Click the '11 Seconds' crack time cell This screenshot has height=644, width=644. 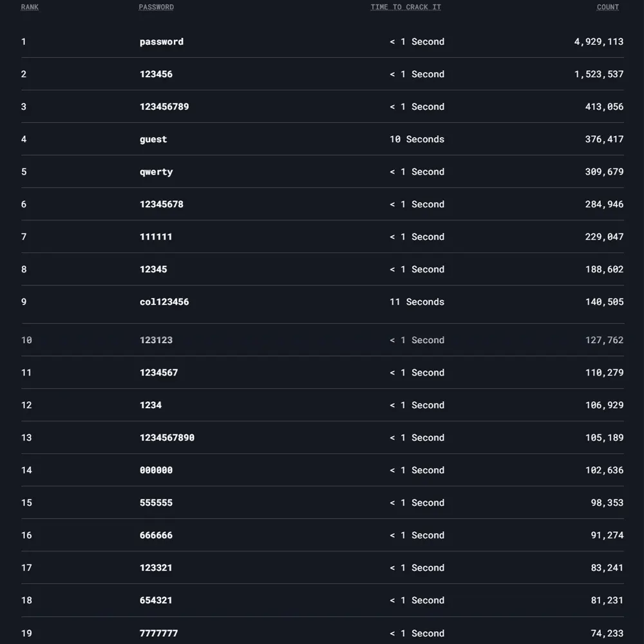[x=417, y=302]
